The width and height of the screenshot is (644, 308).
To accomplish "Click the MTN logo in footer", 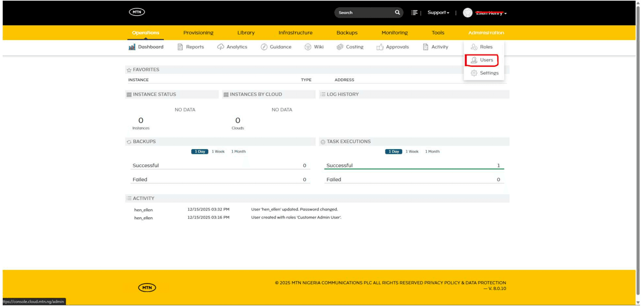I will point(147,288).
